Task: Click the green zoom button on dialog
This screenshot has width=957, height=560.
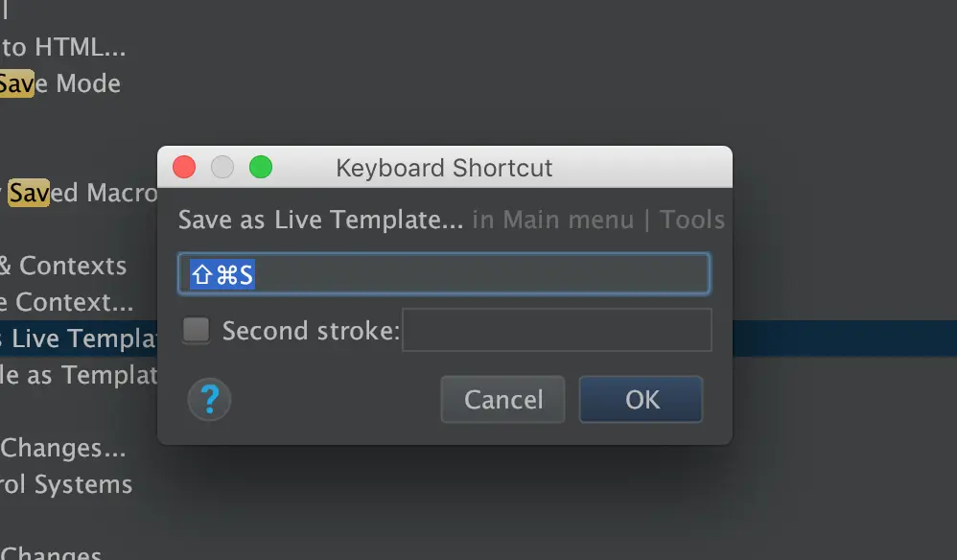Action: tap(261, 168)
